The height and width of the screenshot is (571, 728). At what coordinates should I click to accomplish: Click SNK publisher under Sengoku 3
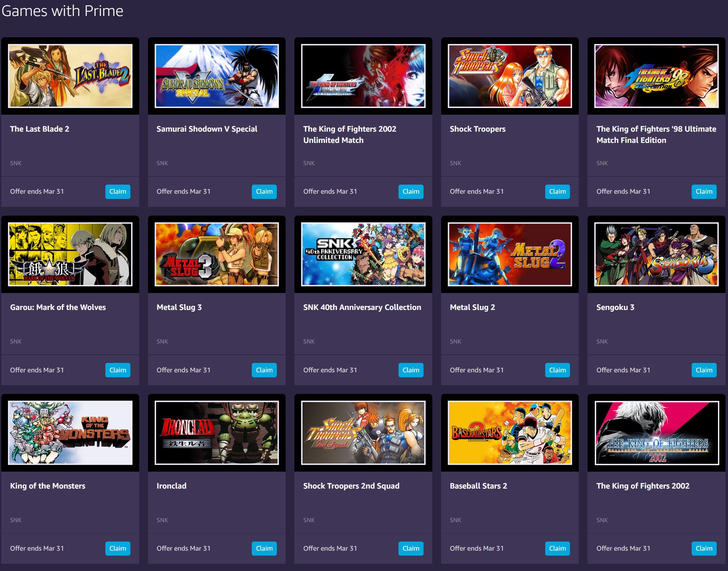pyautogui.click(x=602, y=341)
